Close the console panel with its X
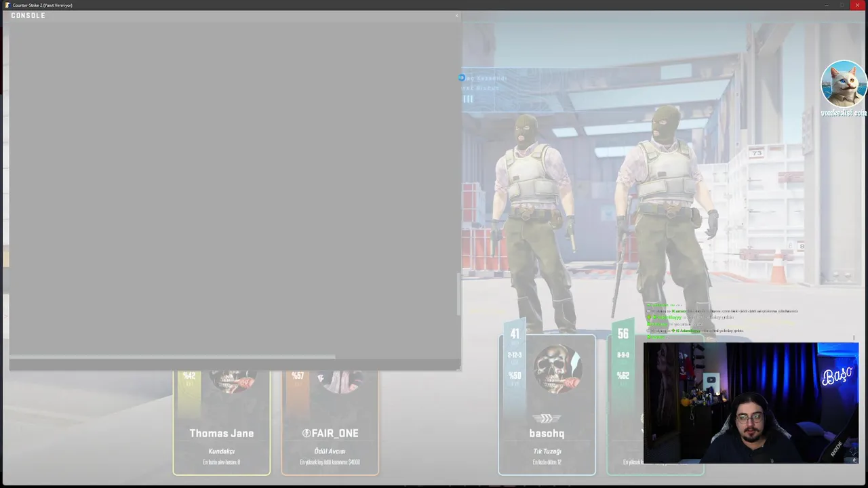 pyautogui.click(x=456, y=15)
